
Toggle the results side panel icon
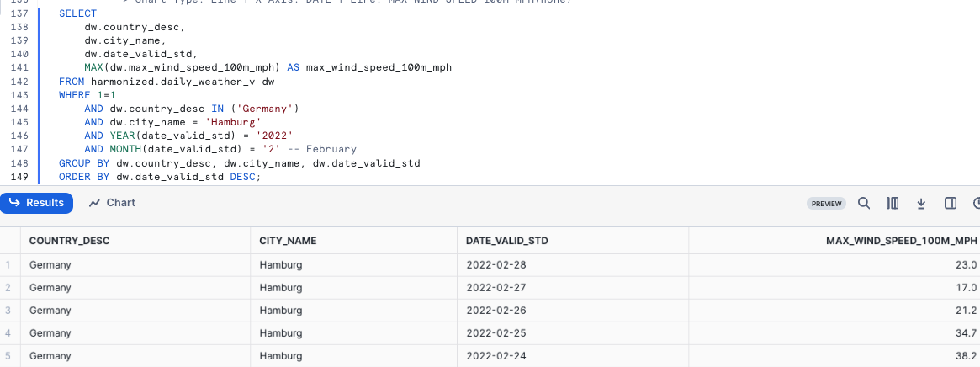(951, 203)
